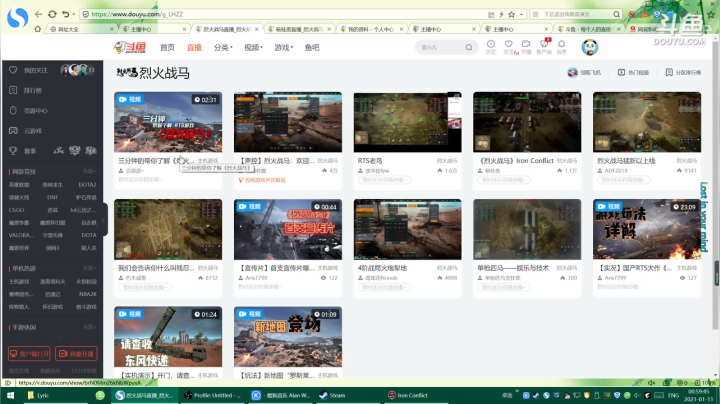Click Douyu site search magnifier icon
Image resolution: width=720 pixels, height=404 pixels.
click(468, 47)
